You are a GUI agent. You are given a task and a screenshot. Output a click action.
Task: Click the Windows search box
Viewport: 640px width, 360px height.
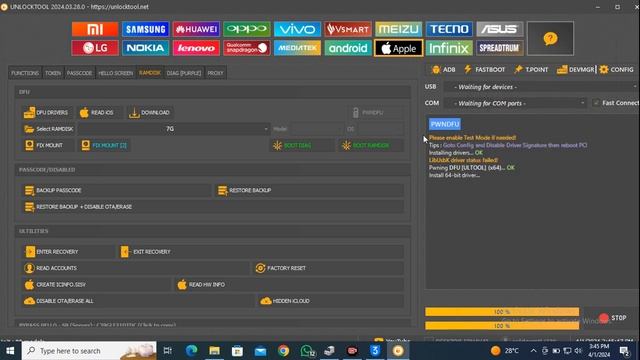point(89,351)
